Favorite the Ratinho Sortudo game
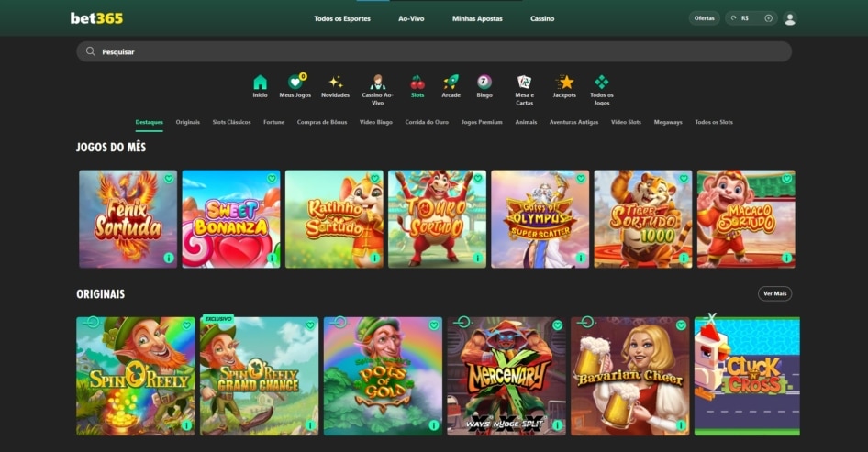868x452 pixels. coord(374,179)
